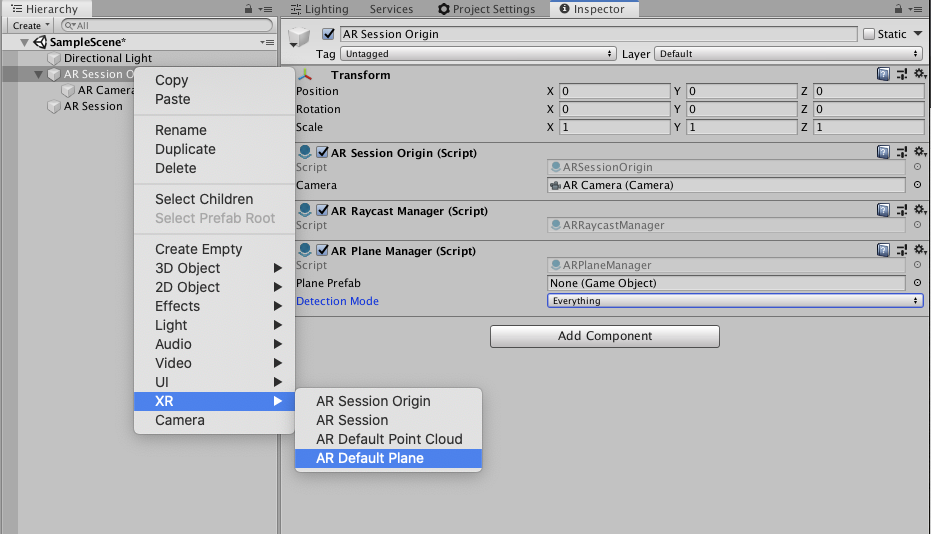The image size is (931, 534).
Task: Open AR Plane Manager preset icon
Action: 902,250
